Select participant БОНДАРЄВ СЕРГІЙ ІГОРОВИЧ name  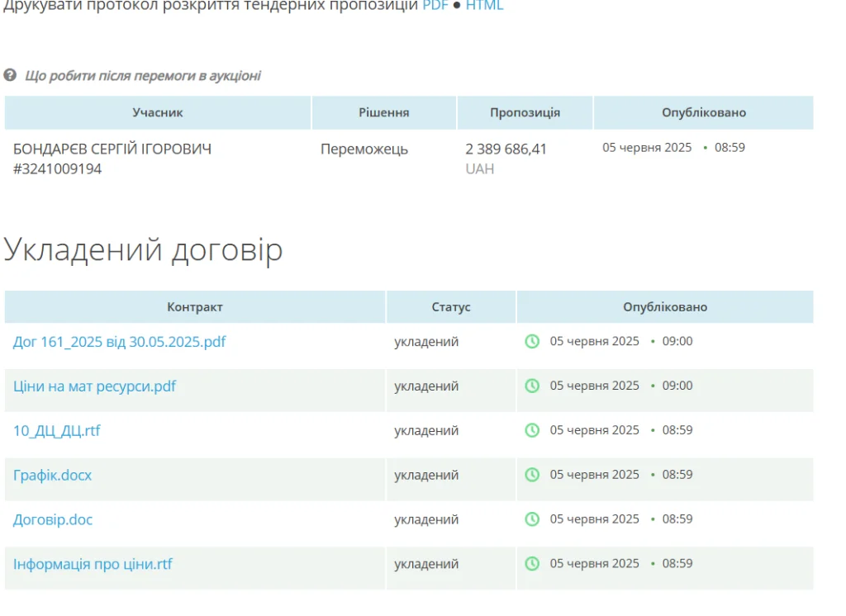(x=112, y=149)
